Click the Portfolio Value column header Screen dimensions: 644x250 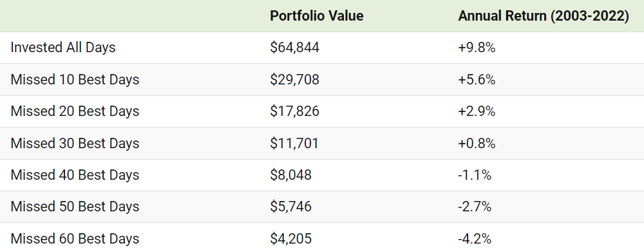click(317, 15)
